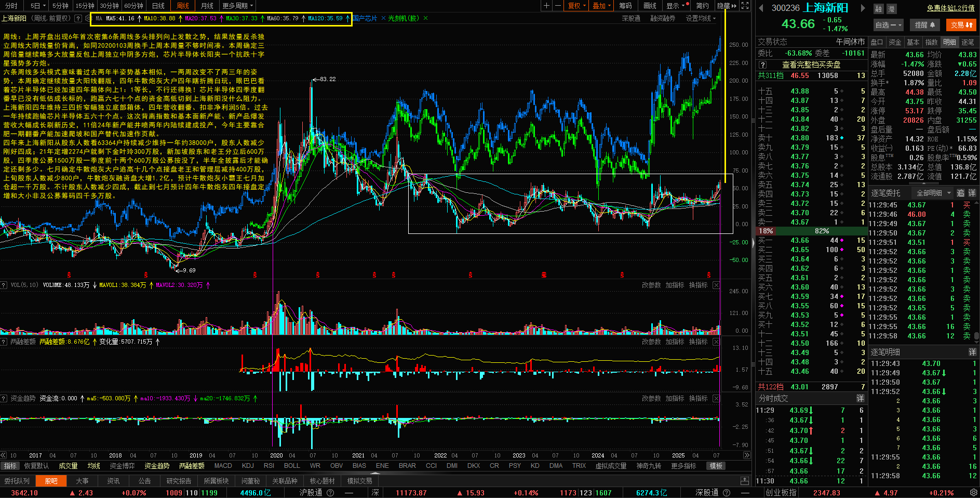Viewport: 980px width, 498px height.
Task: Click 查看完整档买卖盘 link
Action: [x=811, y=64]
